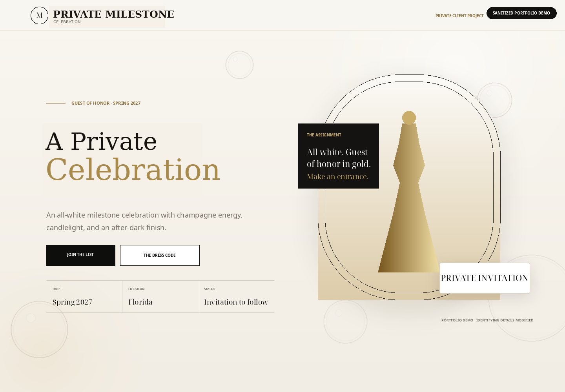
Task: Select the Private Client Project label
Action: [x=459, y=16]
